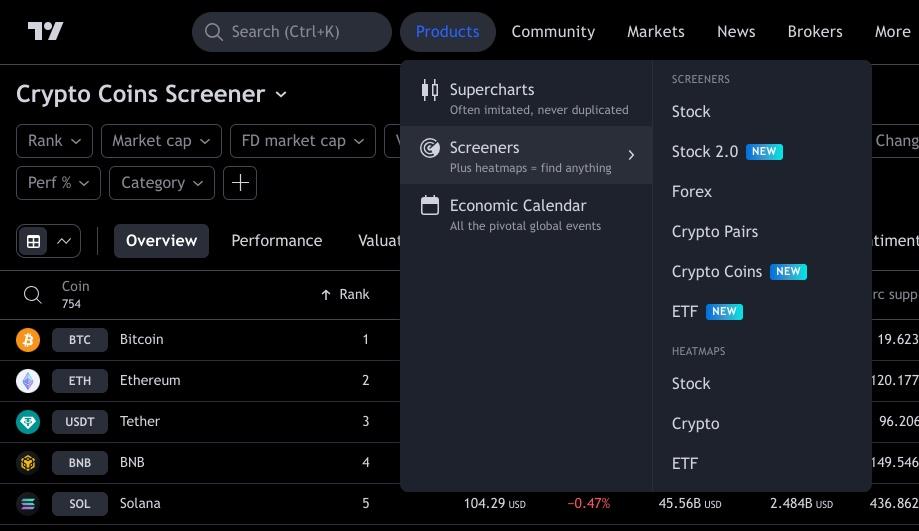Viewport: 919px width, 531px height.
Task: Open the News menu
Action: pos(736,32)
